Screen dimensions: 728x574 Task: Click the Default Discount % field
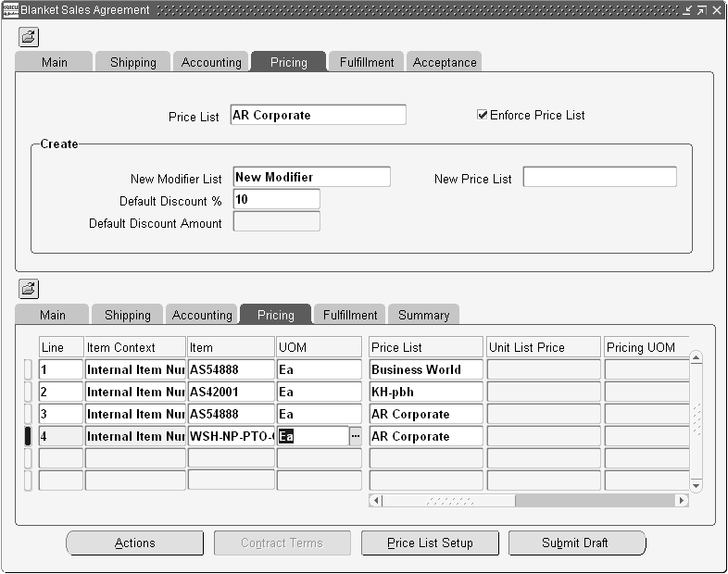click(x=276, y=199)
